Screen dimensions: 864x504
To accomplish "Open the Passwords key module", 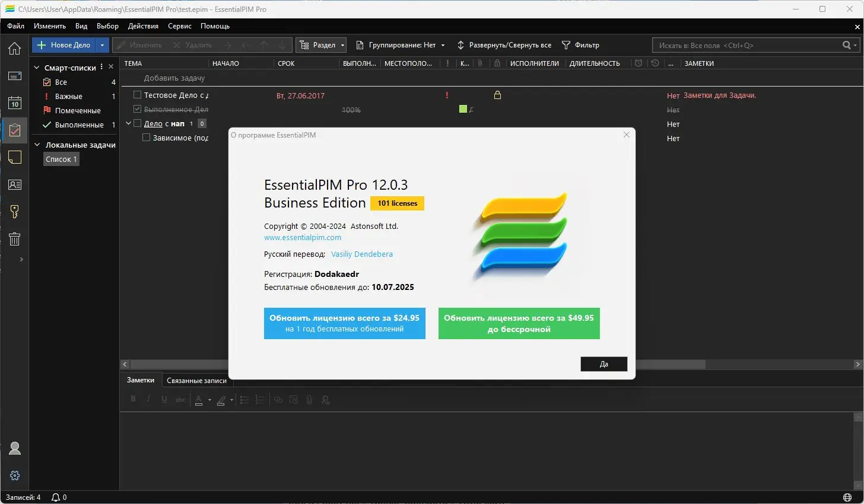I will click(14, 212).
